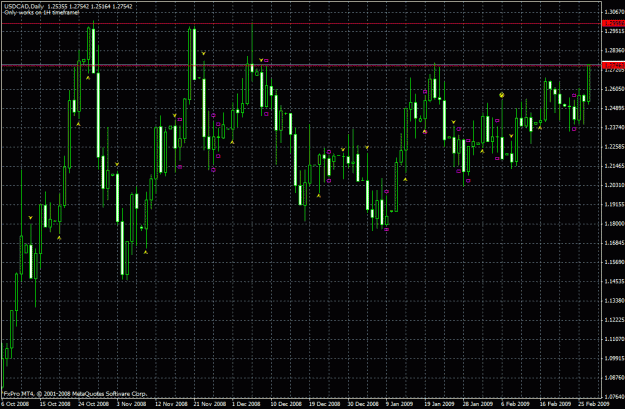
Task: Click the 1.30670 price scale label
Action: tap(614, 12)
